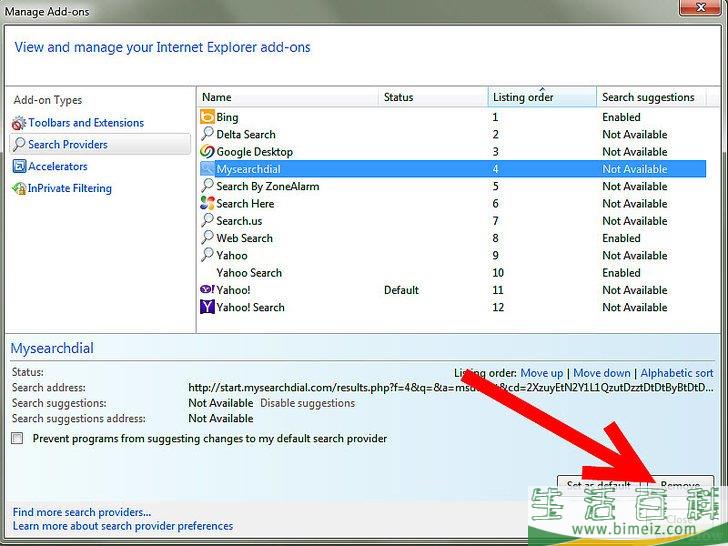Click the Mysearchdial row icon

(x=207, y=169)
